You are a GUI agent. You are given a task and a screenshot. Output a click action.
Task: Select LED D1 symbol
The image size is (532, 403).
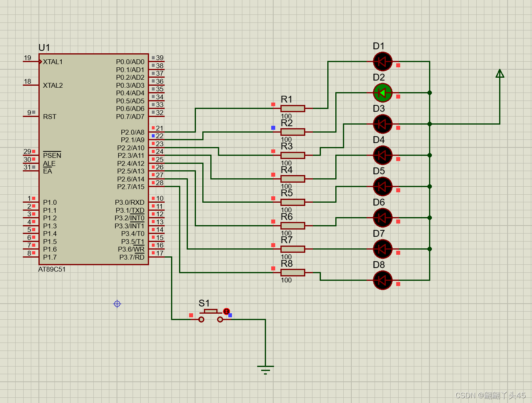click(x=383, y=62)
